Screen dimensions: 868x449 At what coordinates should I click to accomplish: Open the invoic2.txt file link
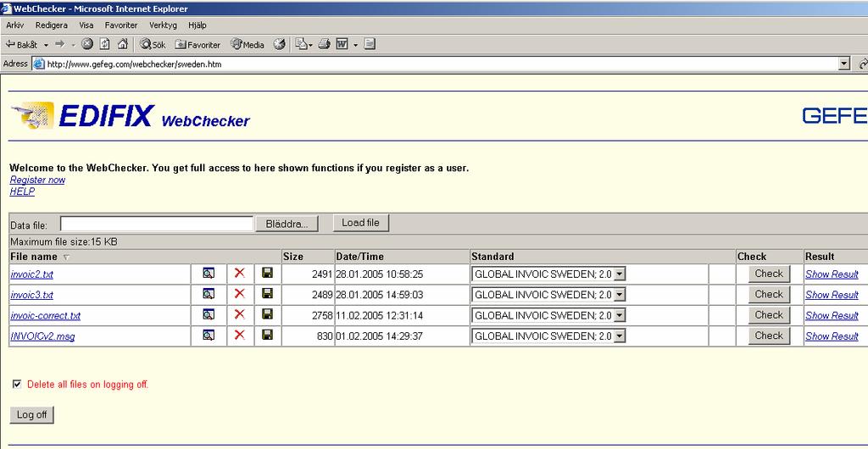tap(31, 274)
